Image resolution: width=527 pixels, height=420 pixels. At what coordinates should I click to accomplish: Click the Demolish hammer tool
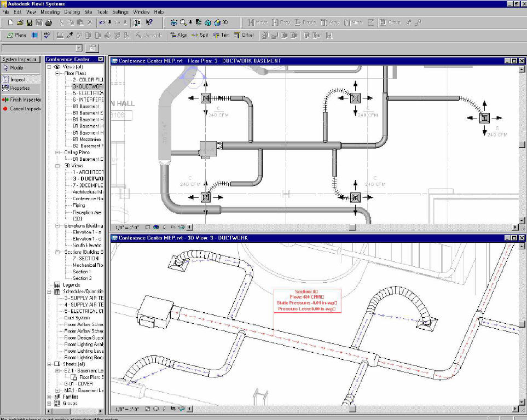(149, 35)
